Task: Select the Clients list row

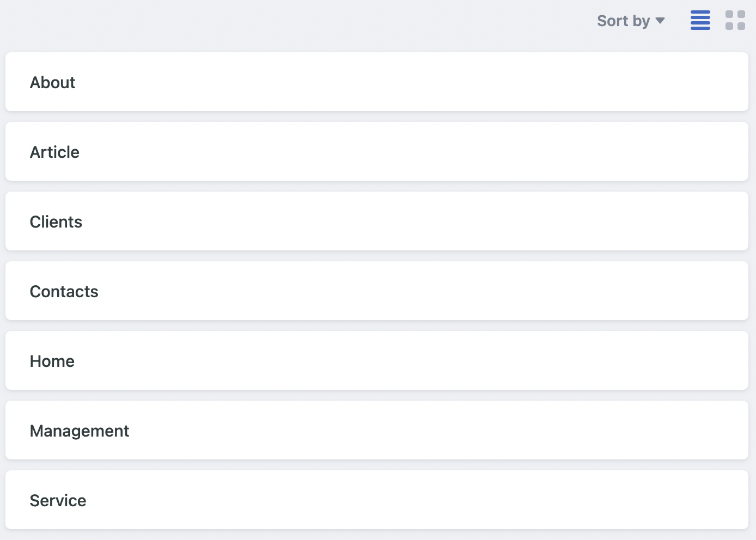Action: click(x=377, y=221)
